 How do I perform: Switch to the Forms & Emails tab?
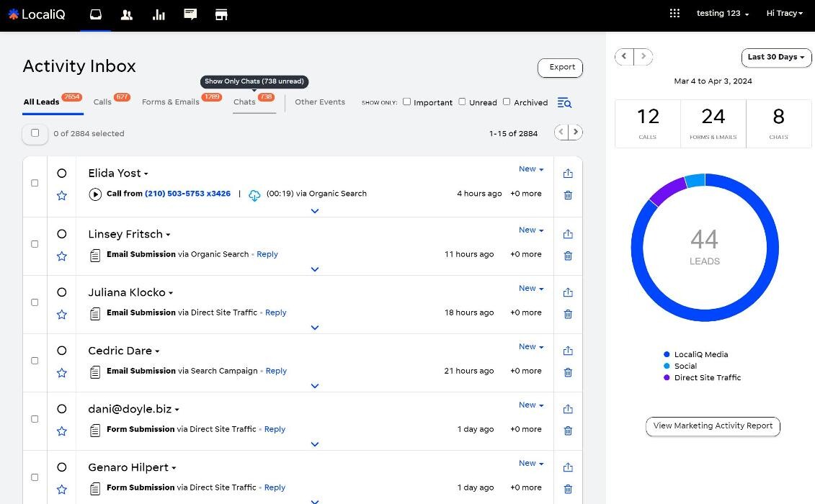(x=170, y=102)
